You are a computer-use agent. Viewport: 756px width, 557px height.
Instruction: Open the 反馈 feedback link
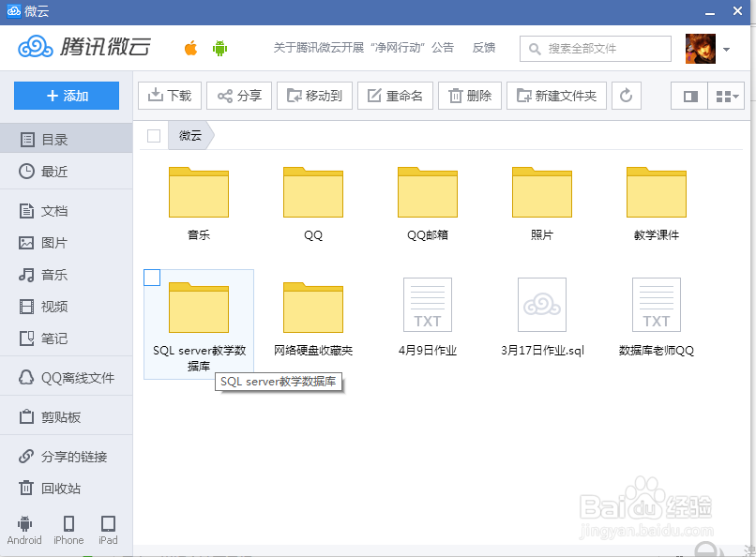484,48
